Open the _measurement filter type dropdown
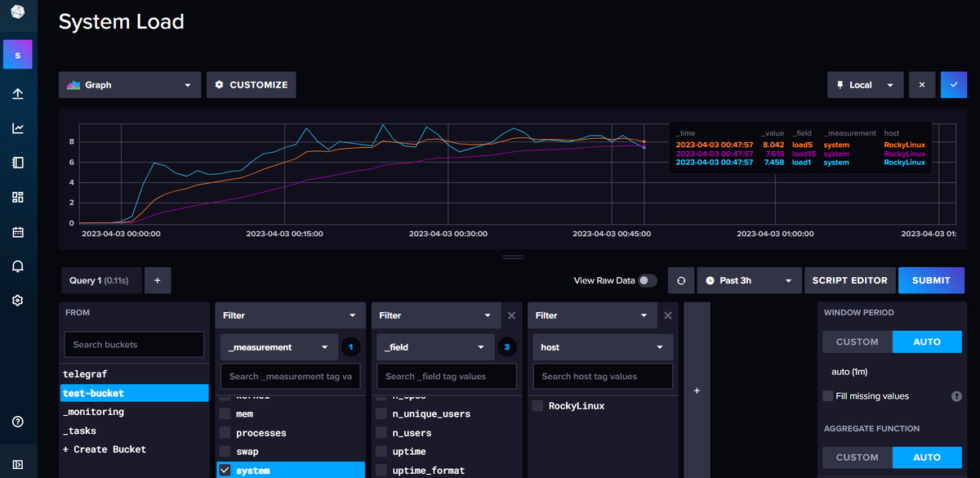This screenshot has width=980, height=478. pos(278,346)
